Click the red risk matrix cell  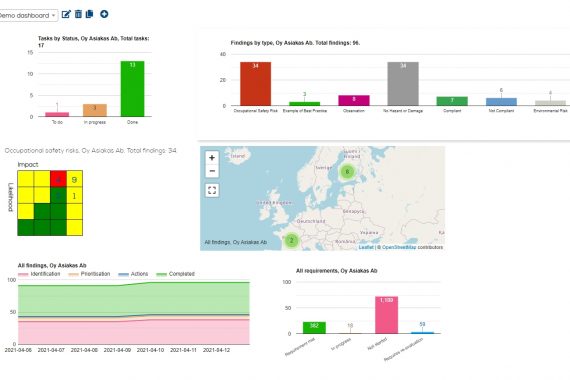pos(58,179)
